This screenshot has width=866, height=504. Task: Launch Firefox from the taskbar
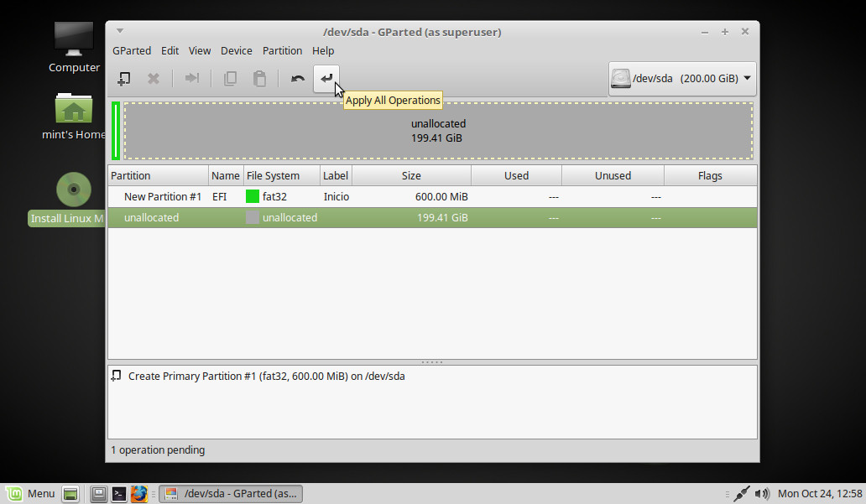point(139,494)
